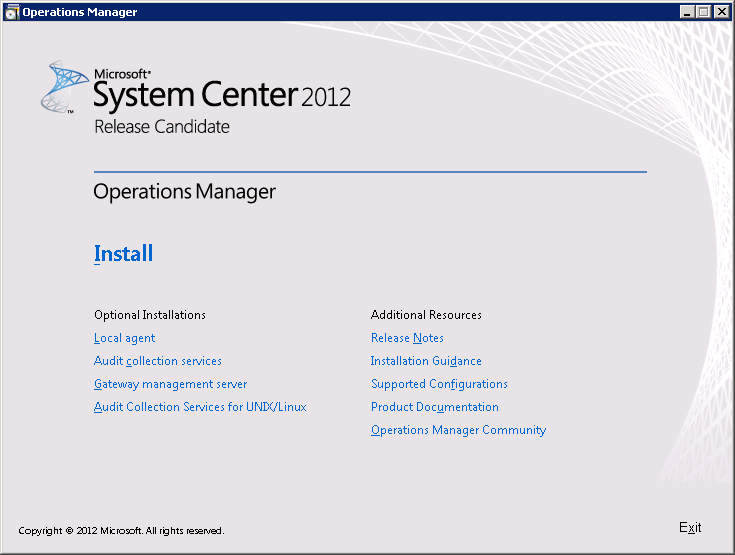This screenshot has height=555, width=735.
Task: Click the Install link
Action: coord(123,254)
